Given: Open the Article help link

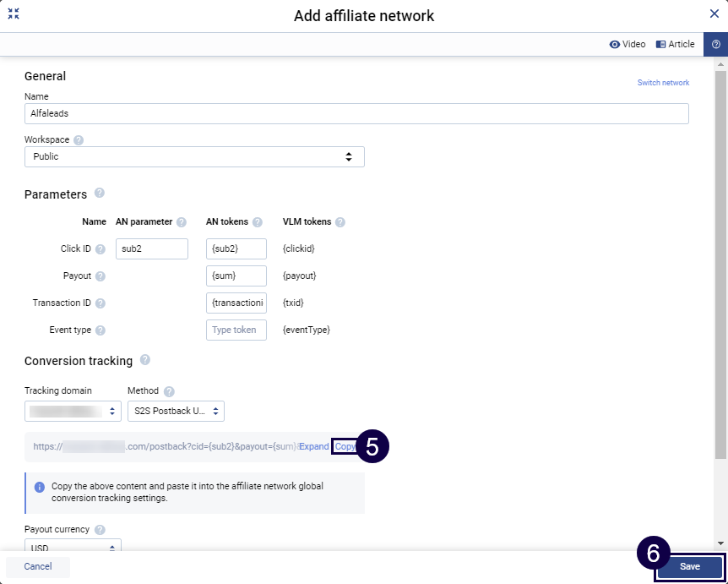Looking at the screenshot, I should click(675, 44).
